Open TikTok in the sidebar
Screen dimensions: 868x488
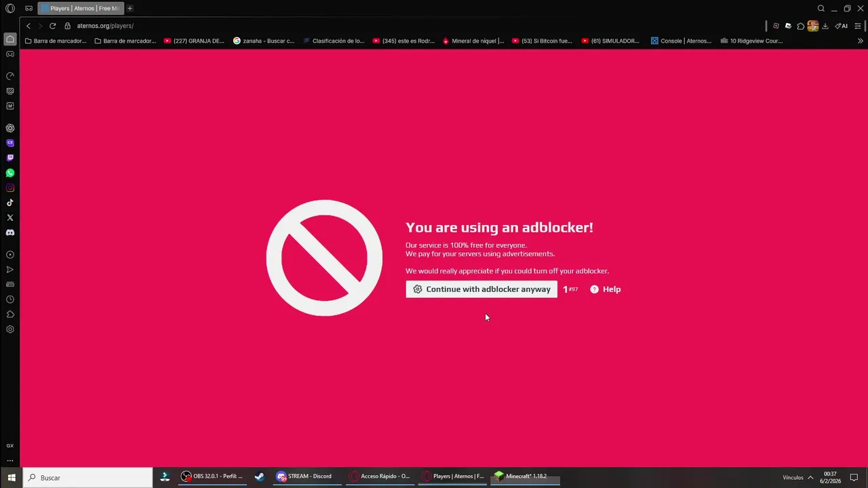coord(10,203)
